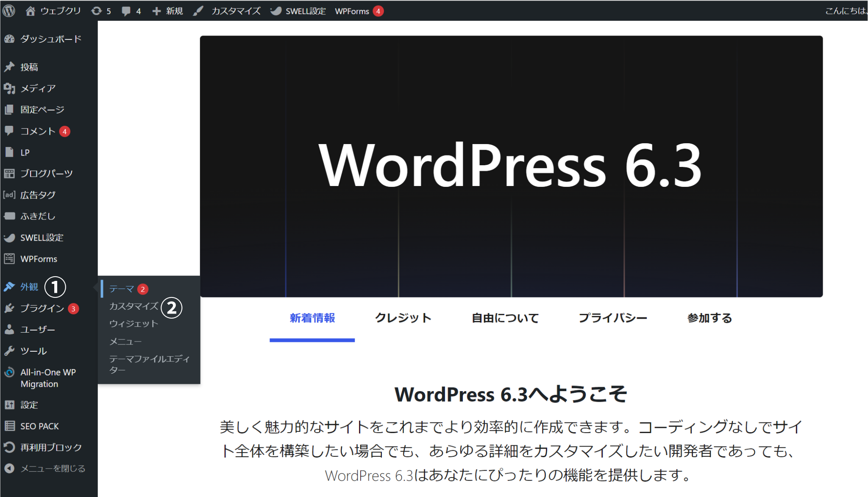Viewport: 868px width, 497px height.
Task: Open 広告タグ menu label
Action: [38, 195]
